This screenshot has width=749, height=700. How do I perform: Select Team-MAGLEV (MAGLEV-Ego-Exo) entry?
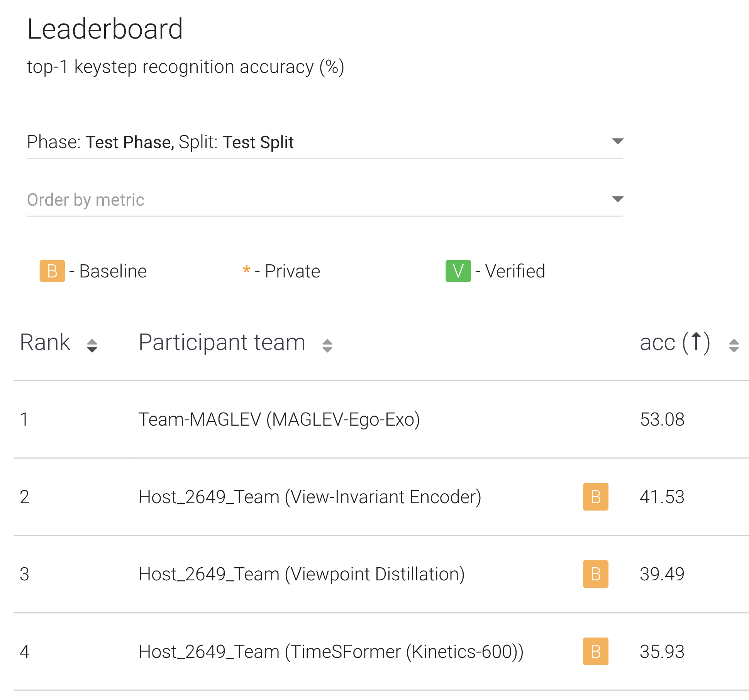pos(279,419)
